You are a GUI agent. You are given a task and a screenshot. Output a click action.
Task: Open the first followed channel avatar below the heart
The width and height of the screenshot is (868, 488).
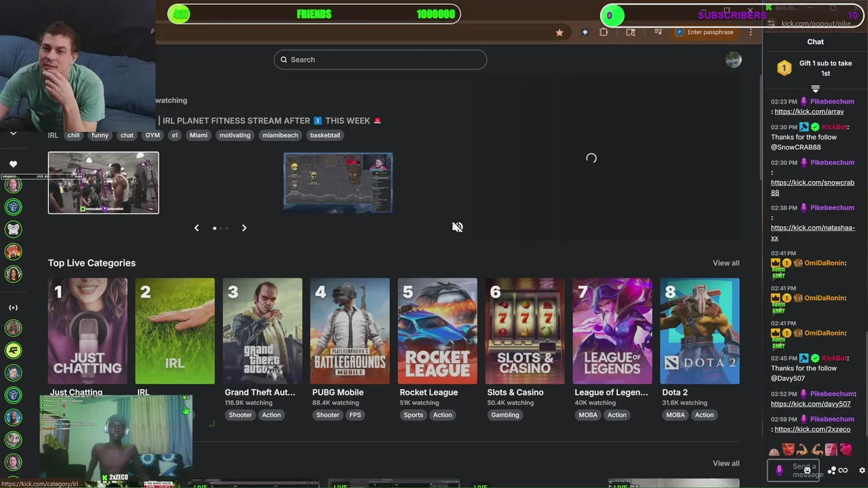click(x=13, y=185)
